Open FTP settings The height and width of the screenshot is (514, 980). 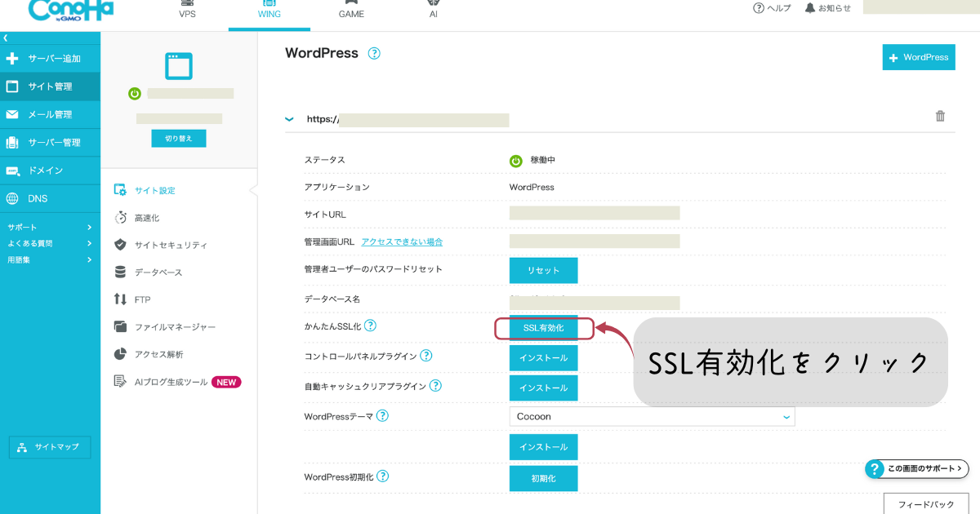click(131, 299)
